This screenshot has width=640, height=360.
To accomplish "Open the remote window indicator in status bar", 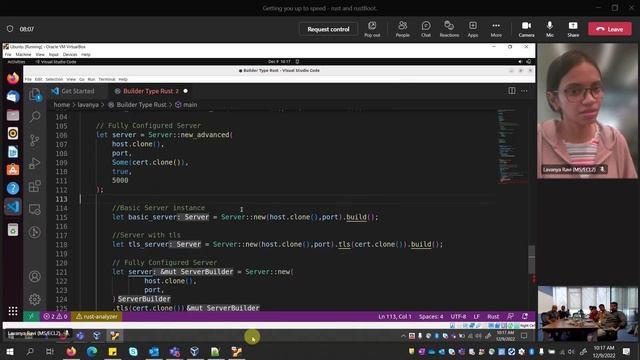I will pyautogui.click(x=31, y=316).
